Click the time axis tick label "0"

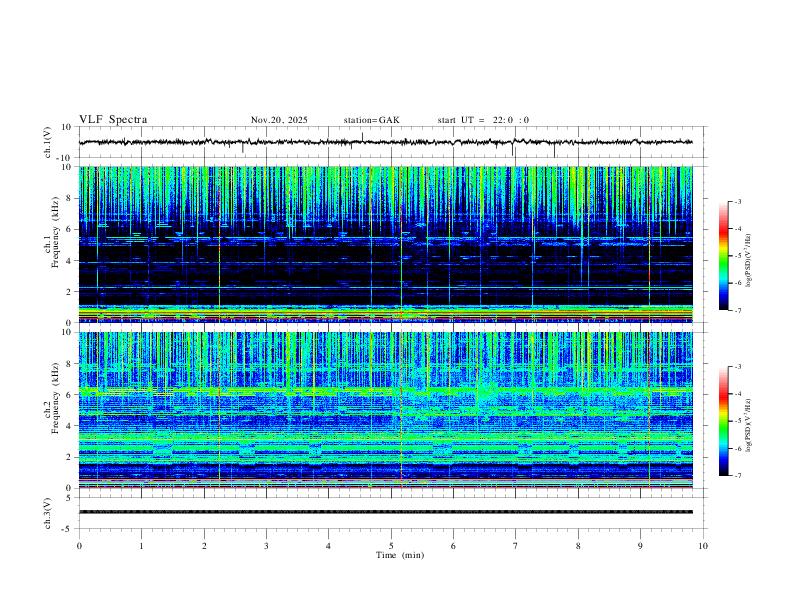(79, 546)
